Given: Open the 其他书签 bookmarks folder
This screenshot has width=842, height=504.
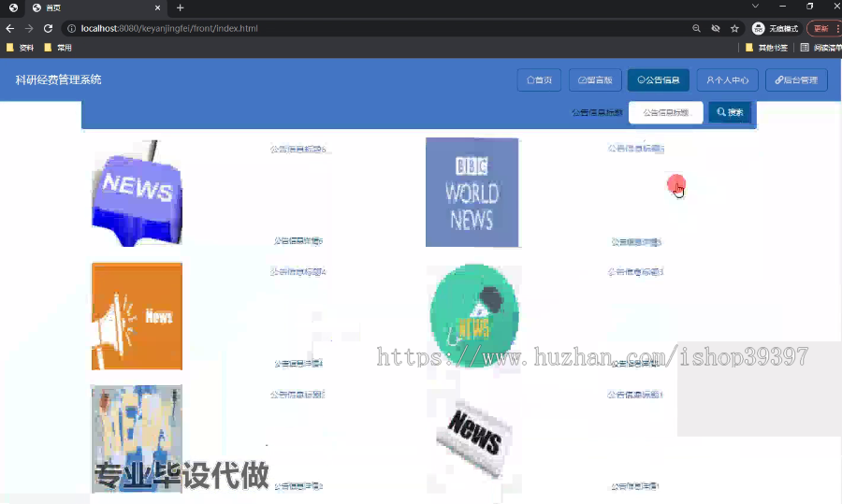Looking at the screenshot, I should coord(766,48).
